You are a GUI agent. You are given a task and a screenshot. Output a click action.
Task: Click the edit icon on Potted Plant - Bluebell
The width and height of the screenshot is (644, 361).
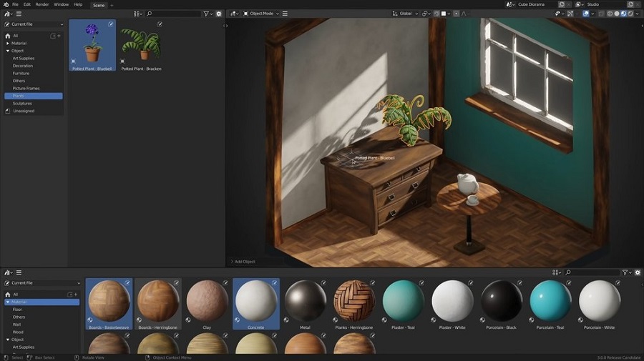(x=110, y=24)
